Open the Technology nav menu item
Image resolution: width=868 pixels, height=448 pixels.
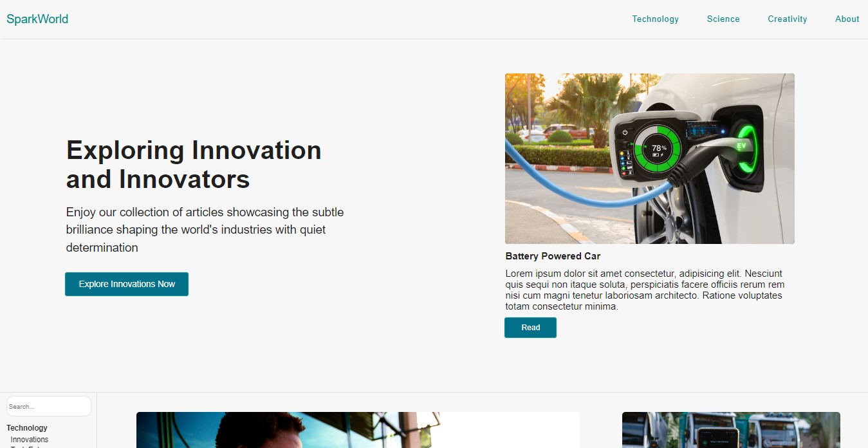(655, 19)
